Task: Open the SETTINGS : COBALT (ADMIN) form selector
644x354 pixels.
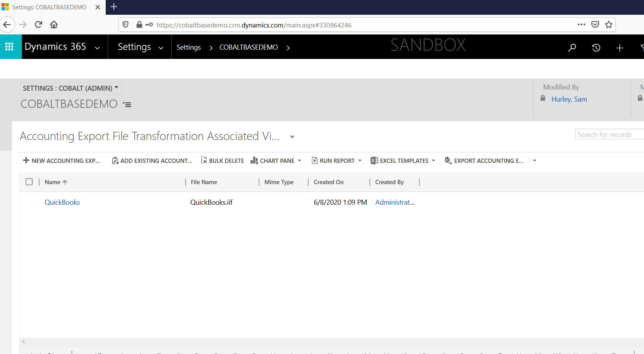Action: 70,88
